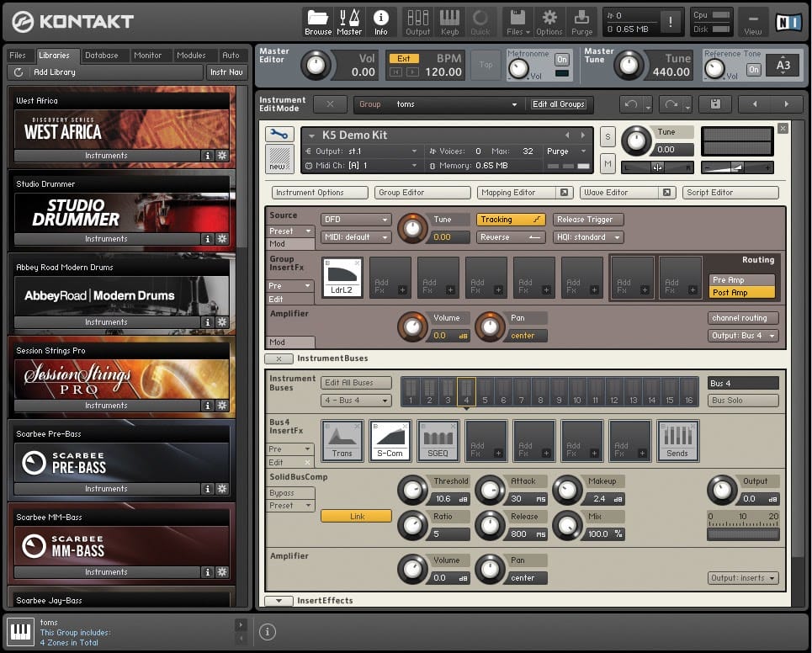
Task: Click the Edit all Groups button
Action: 559,104
